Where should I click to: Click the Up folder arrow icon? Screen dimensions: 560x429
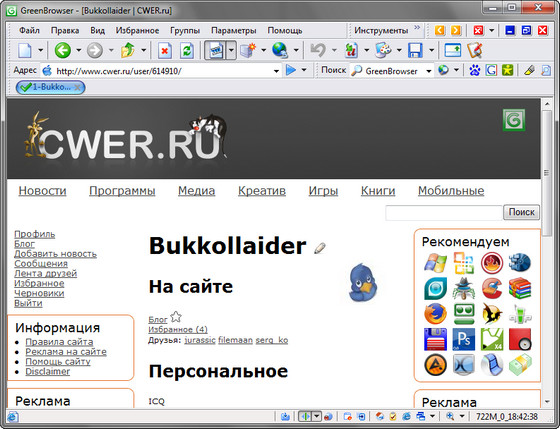tap(128, 50)
